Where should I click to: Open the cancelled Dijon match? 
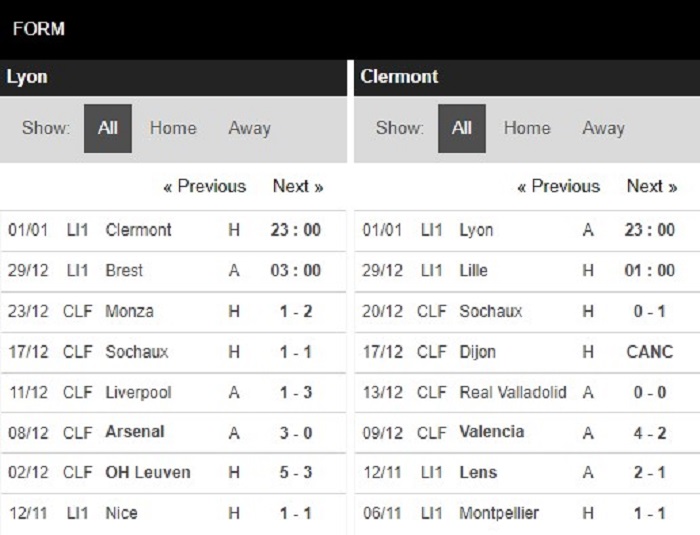coord(649,351)
